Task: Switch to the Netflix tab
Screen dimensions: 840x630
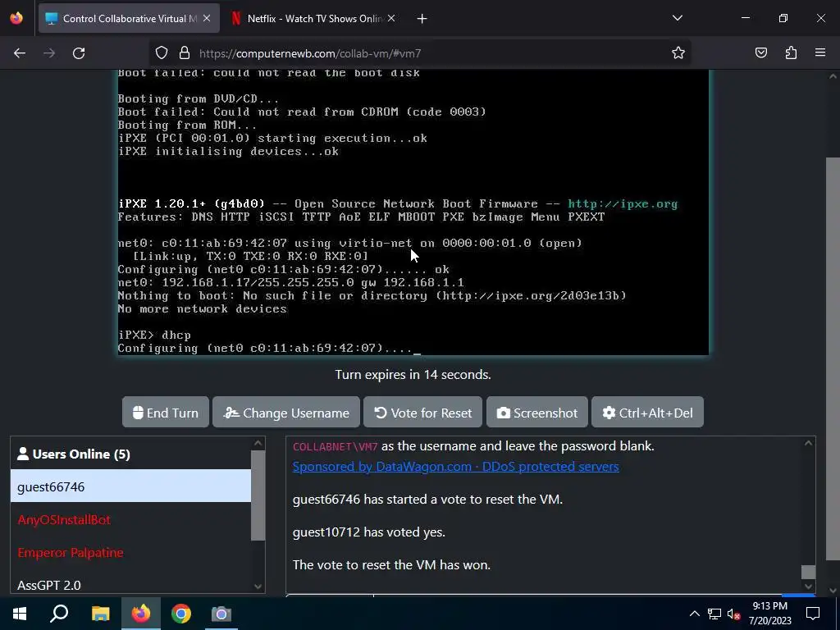Action: tap(313, 18)
